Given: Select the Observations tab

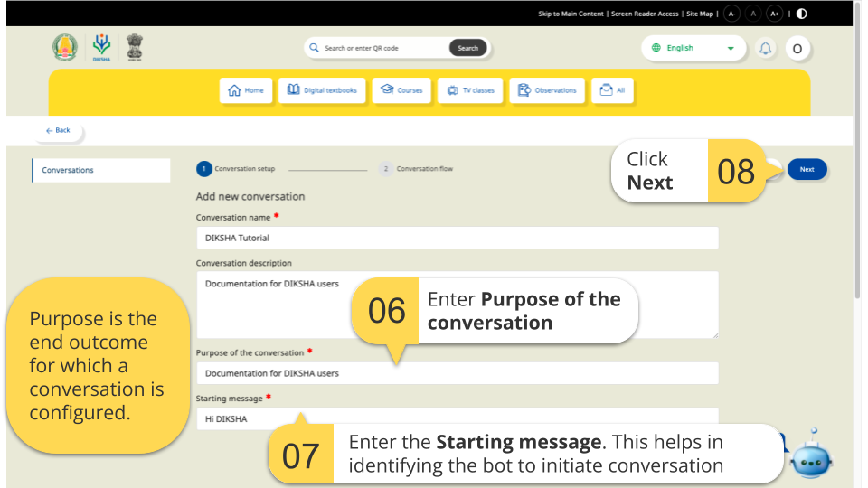Looking at the screenshot, I should [x=547, y=90].
